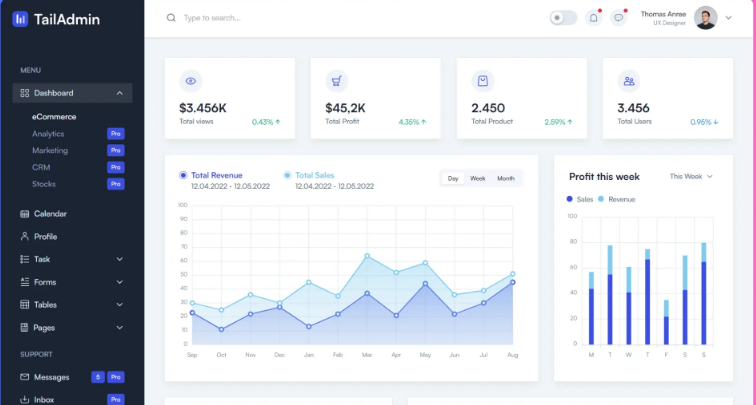
Task: Expand the Forms submenu chevron
Action: [x=120, y=282]
